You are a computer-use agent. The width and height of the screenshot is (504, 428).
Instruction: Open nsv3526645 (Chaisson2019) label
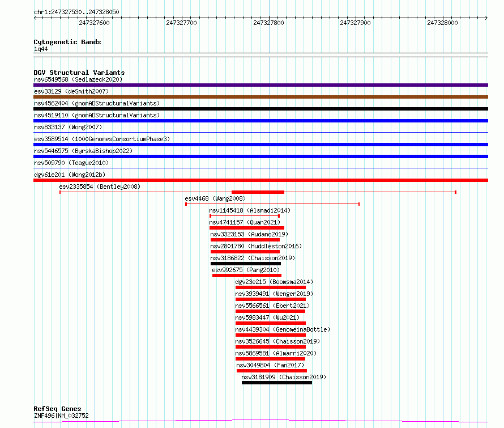pyautogui.click(x=277, y=341)
